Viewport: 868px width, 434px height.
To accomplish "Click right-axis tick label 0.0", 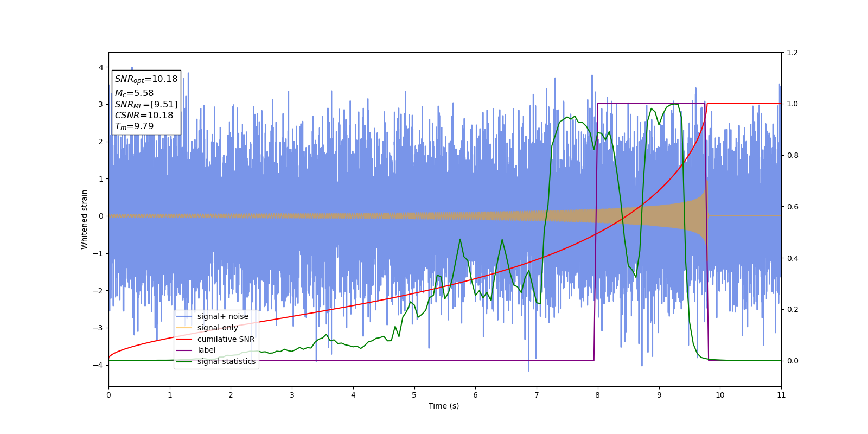I will [792, 361].
